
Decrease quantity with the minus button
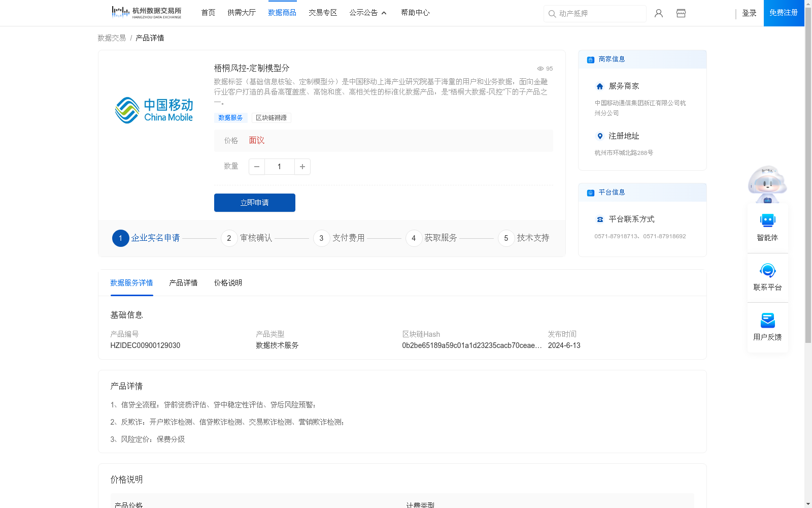pos(257,167)
